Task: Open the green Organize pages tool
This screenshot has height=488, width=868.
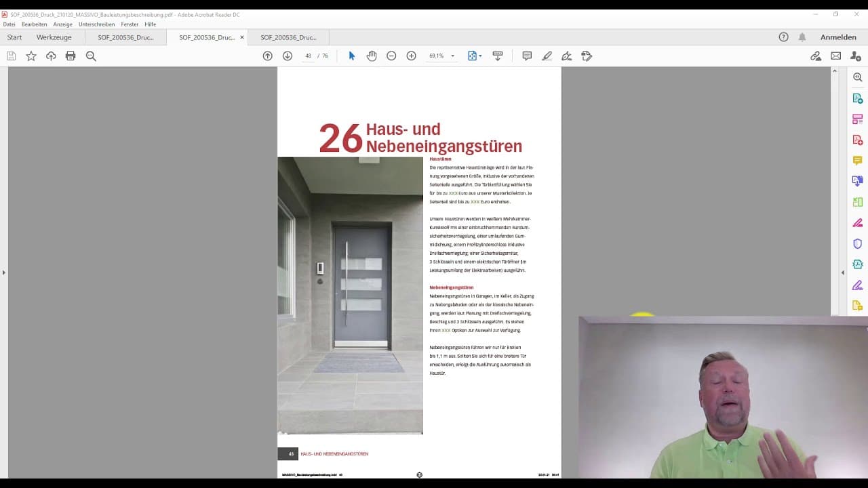Action: 858,202
